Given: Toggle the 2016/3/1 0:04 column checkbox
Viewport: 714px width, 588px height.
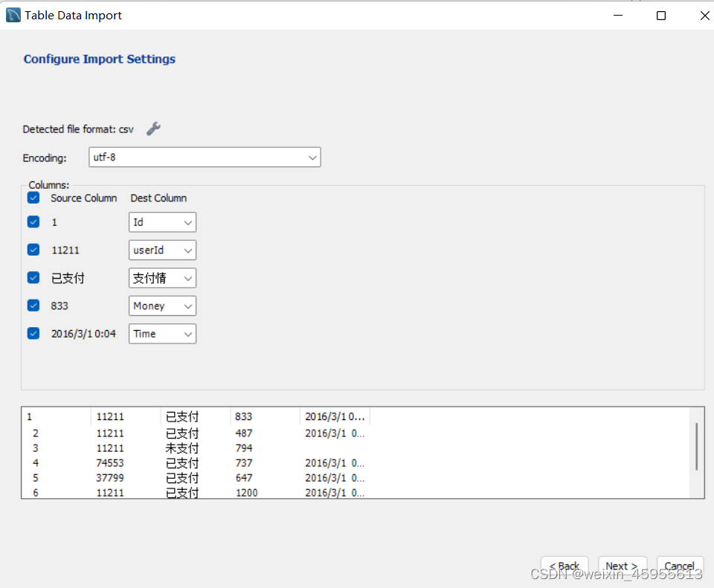Looking at the screenshot, I should [x=33, y=333].
